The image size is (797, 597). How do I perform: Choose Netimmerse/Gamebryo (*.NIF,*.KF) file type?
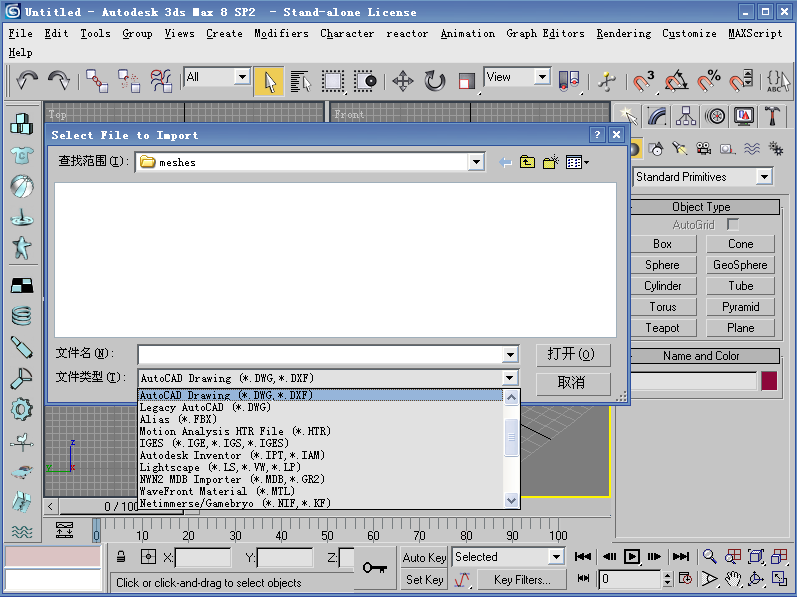click(321, 503)
